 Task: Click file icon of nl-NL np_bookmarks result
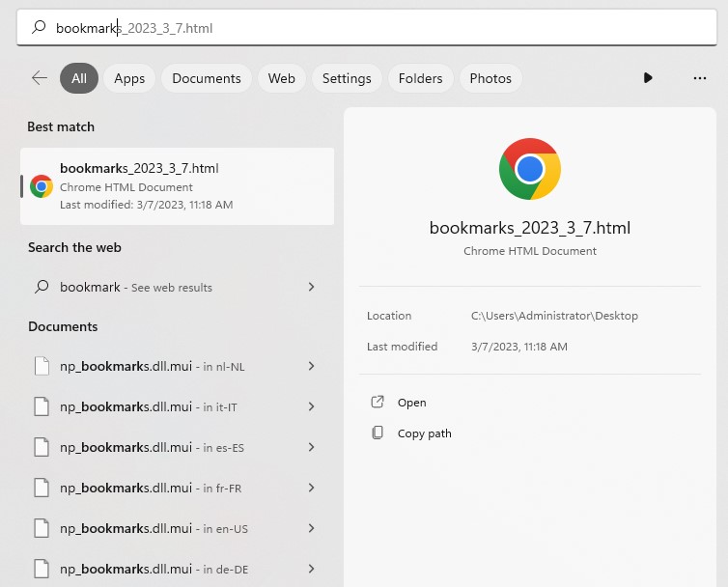[x=42, y=366]
